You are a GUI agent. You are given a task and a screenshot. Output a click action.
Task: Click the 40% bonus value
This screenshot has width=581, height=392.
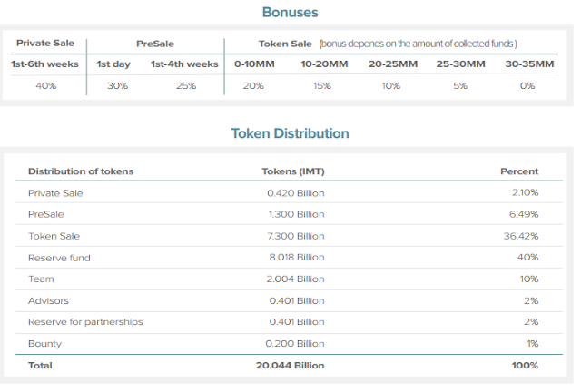tap(45, 86)
